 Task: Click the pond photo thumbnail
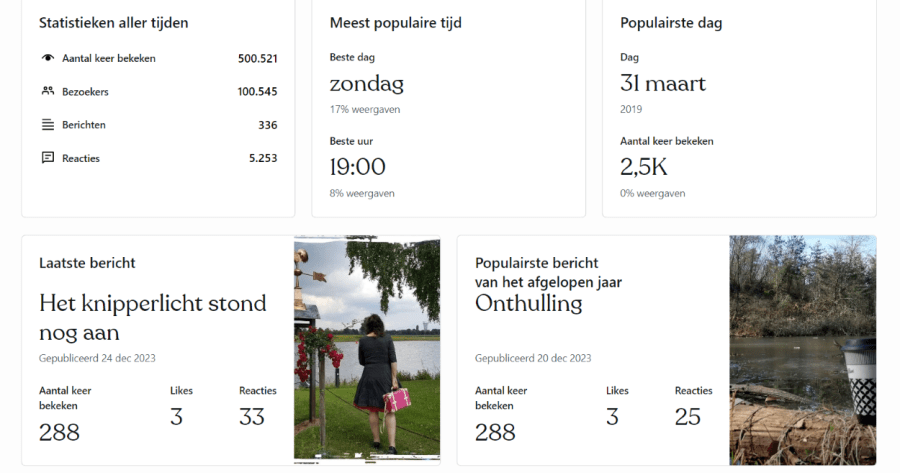click(x=802, y=350)
